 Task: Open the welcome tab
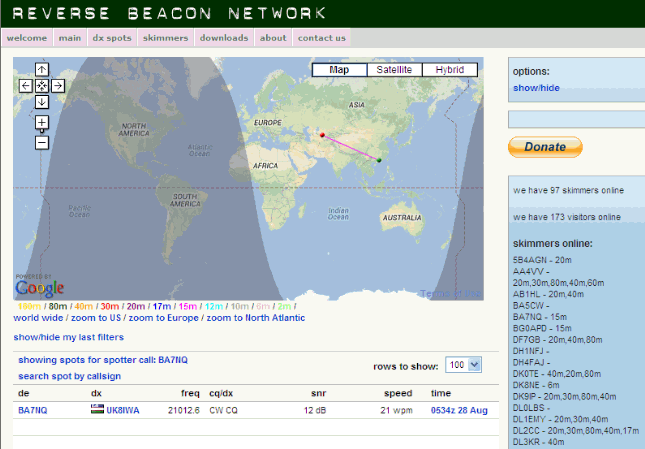[x=27, y=38]
